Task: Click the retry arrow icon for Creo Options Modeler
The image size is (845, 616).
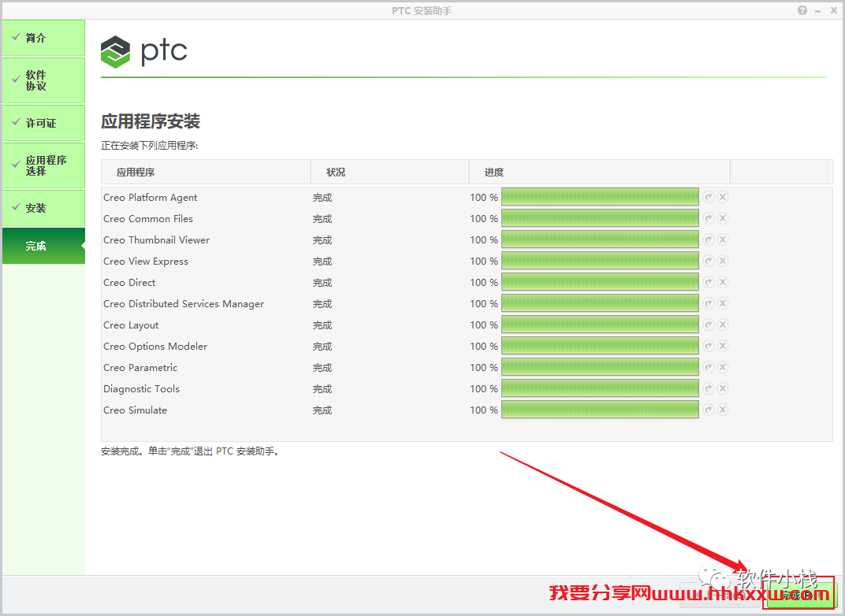Action: point(709,346)
